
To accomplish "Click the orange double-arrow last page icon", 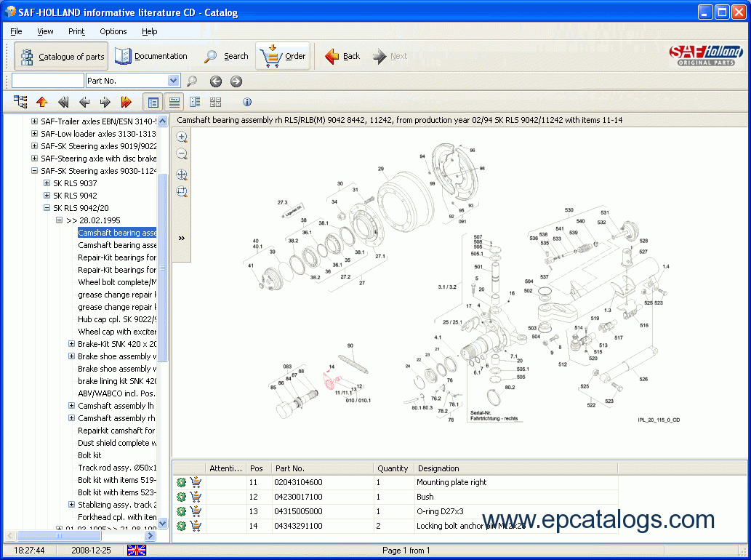I will click(x=126, y=102).
